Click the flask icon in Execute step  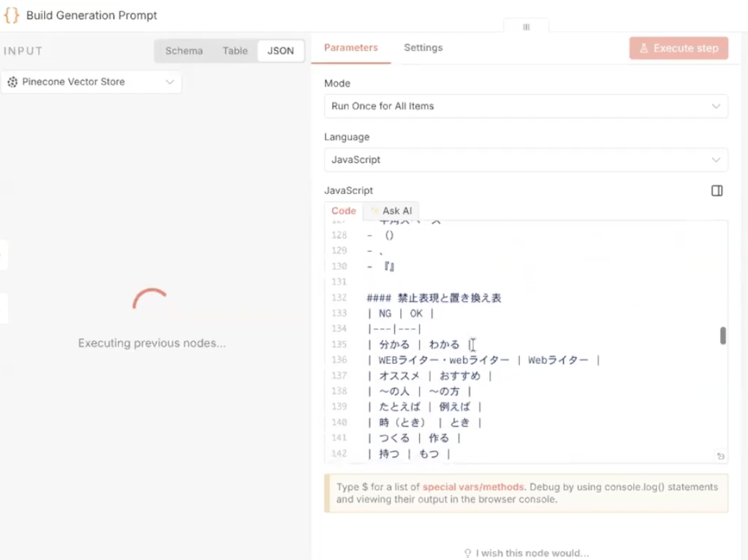click(644, 48)
